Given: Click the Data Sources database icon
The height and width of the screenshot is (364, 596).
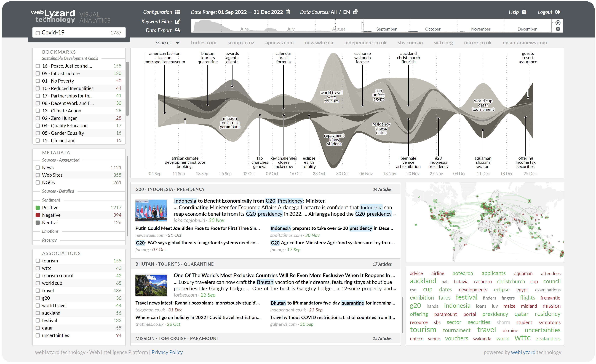Looking at the screenshot, I should (355, 12).
